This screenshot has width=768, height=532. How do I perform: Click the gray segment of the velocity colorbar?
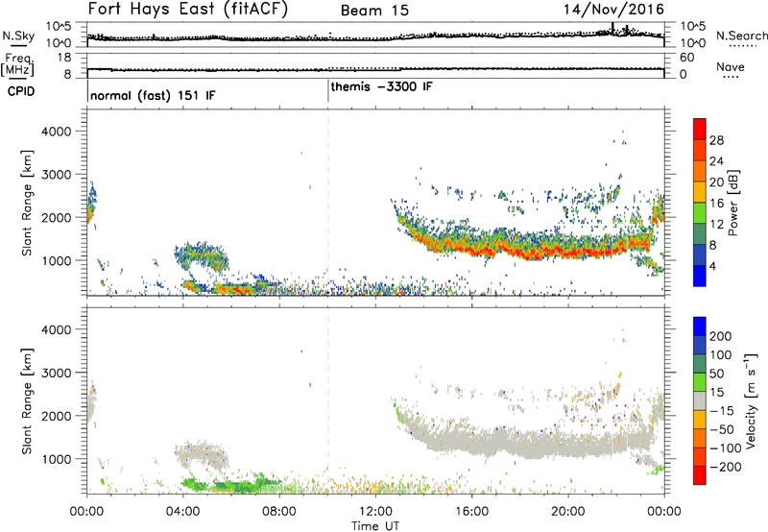coord(700,401)
